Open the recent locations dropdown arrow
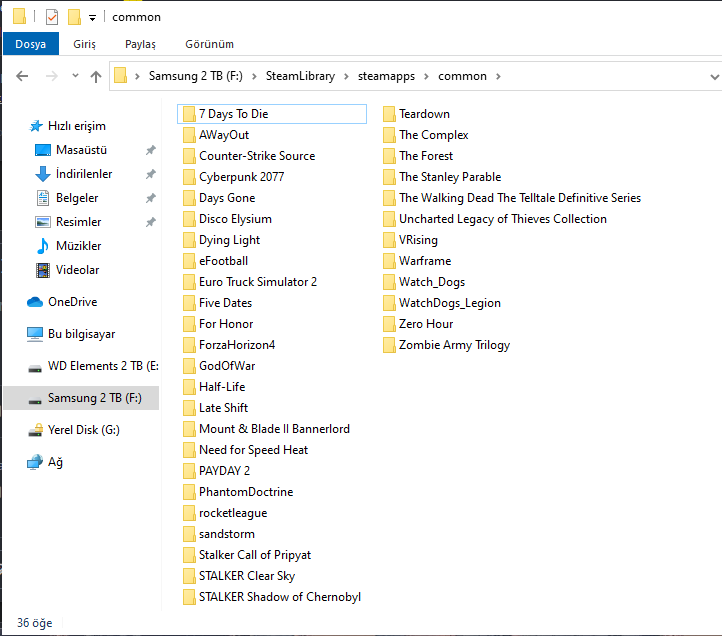Viewport: 722px width, 636px height. (x=75, y=76)
